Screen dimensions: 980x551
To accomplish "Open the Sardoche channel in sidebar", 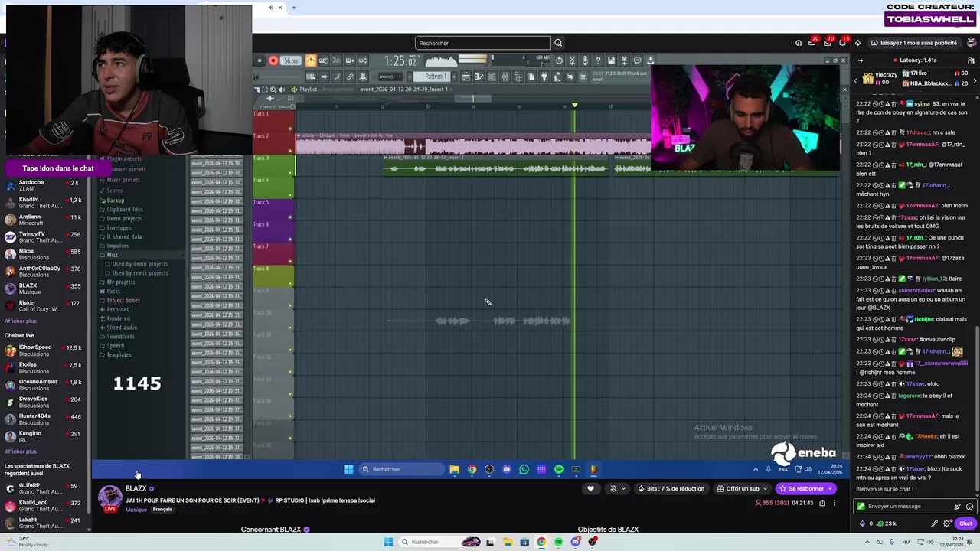I will point(46,185).
